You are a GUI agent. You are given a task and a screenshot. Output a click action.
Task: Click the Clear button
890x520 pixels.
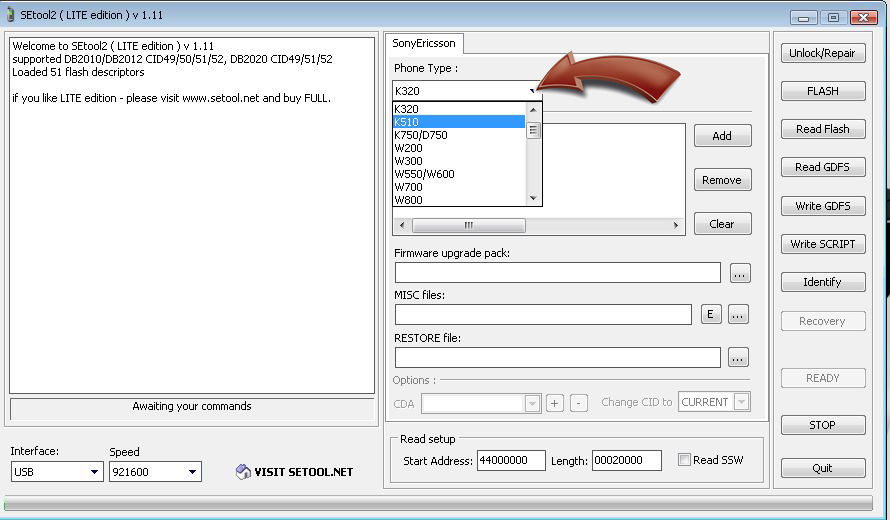coord(722,224)
